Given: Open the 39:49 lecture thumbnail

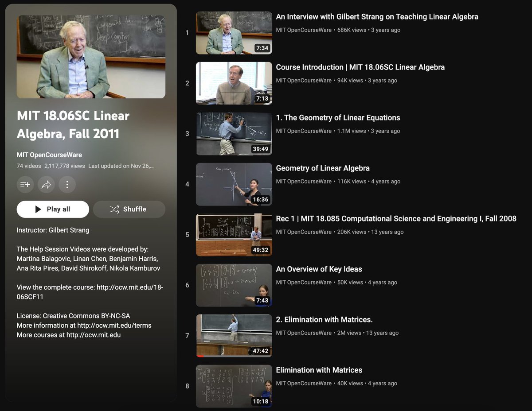Looking at the screenshot, I should tap(234, 134).
